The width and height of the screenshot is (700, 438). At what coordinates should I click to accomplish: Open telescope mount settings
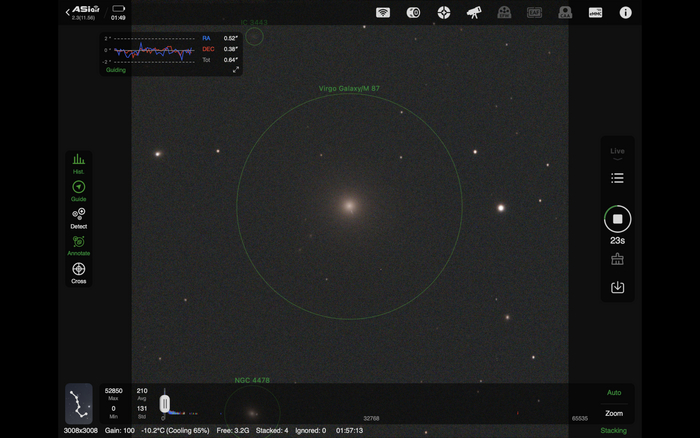tap(474, 13)
